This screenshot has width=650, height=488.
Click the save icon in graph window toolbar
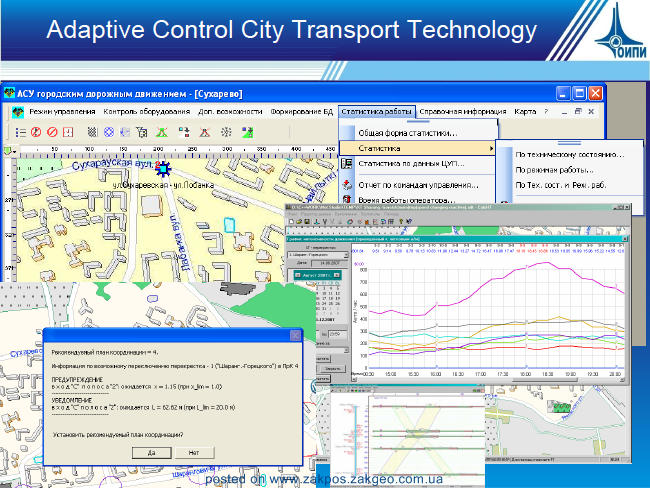307,222
